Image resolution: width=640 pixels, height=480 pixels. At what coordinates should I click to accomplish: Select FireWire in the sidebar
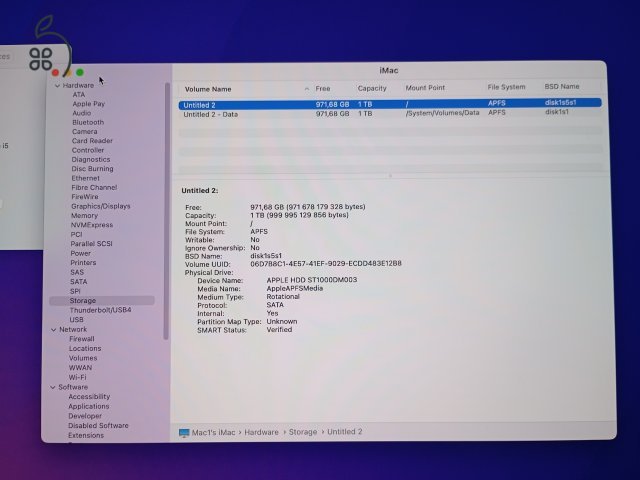tap(84, 197)
